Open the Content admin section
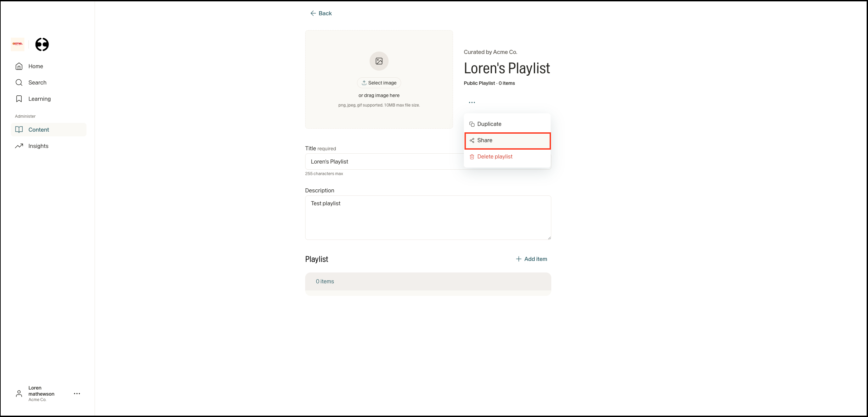 coord(39,130)
